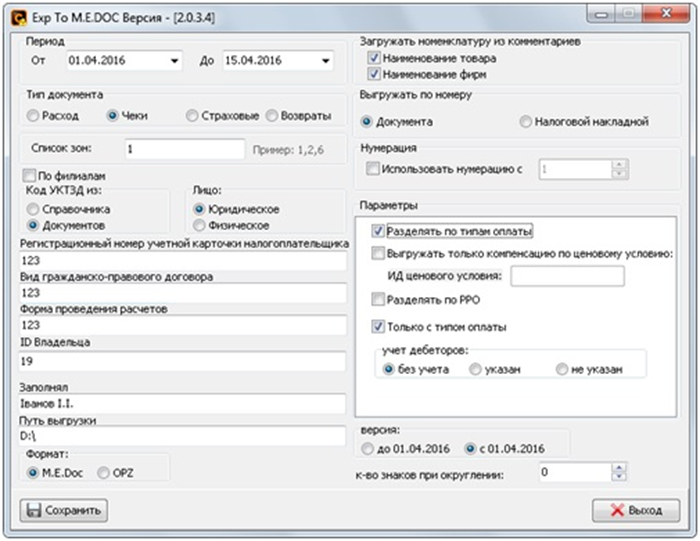Select Расход document type
Image resolution: width=700 pixels, height=541 pixels.
pyautogui.click(x=33, y=116)
